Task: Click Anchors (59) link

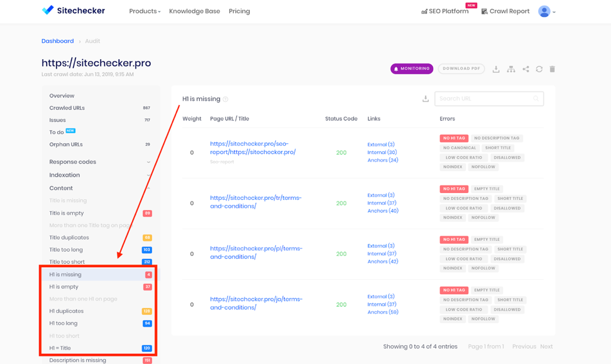Action: [383, 312]
